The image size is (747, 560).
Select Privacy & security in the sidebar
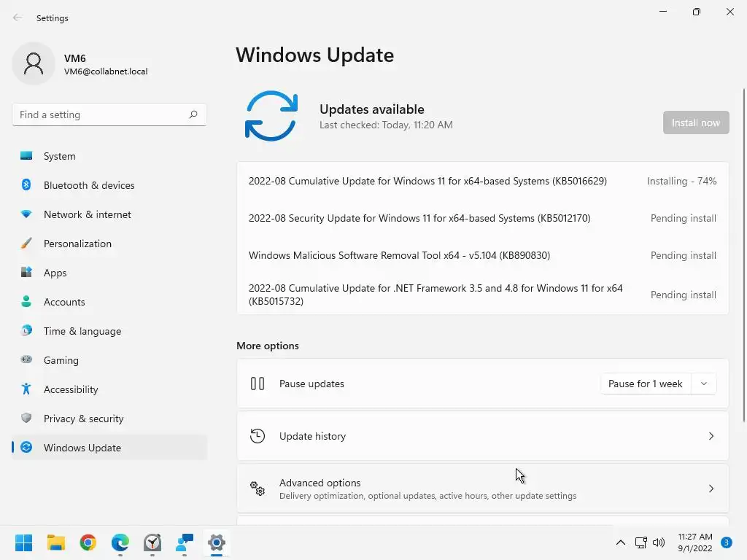[109, 418]
